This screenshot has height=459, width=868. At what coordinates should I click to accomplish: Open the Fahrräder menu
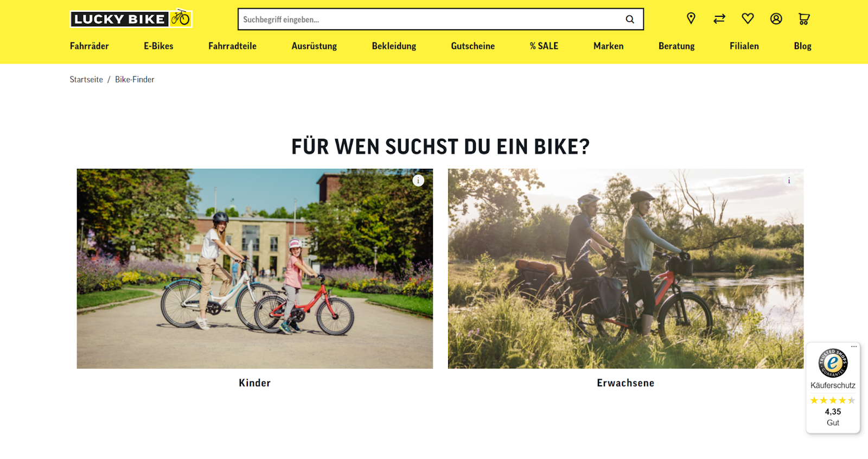[90, 46]
